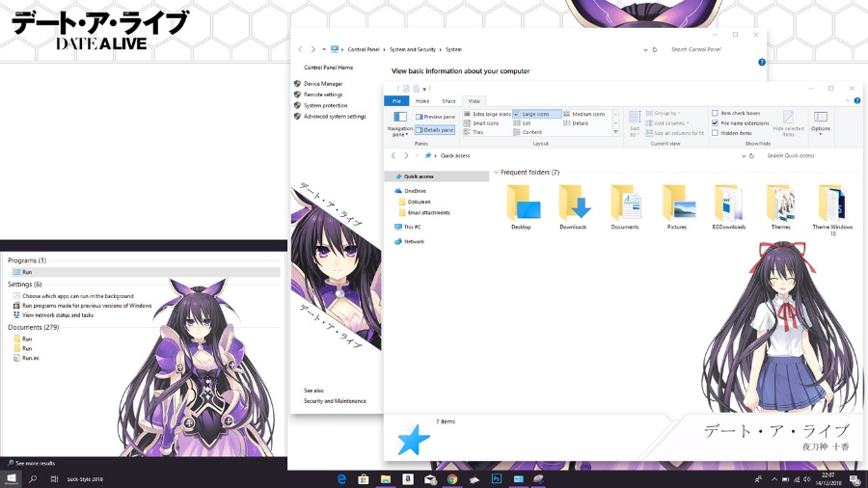Open the Add columns dropdown
Viewport: 868px width, 488px height.
[x=667, y=123]
